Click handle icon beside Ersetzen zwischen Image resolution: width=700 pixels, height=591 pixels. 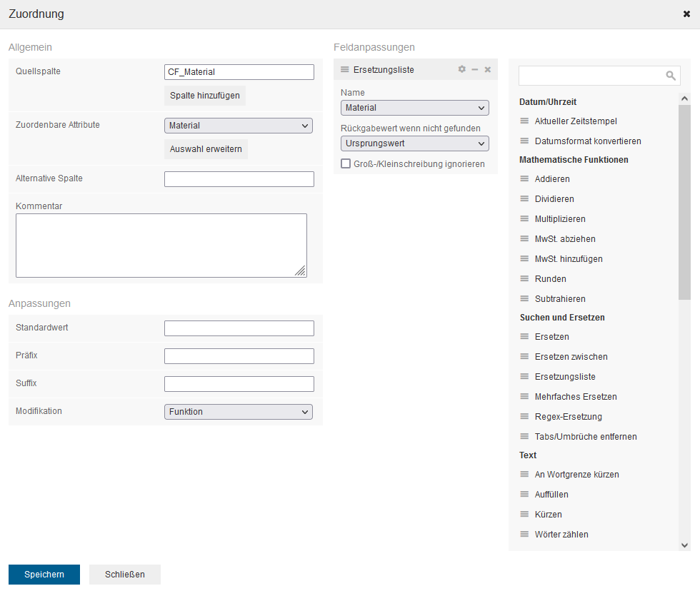point(524,357)
